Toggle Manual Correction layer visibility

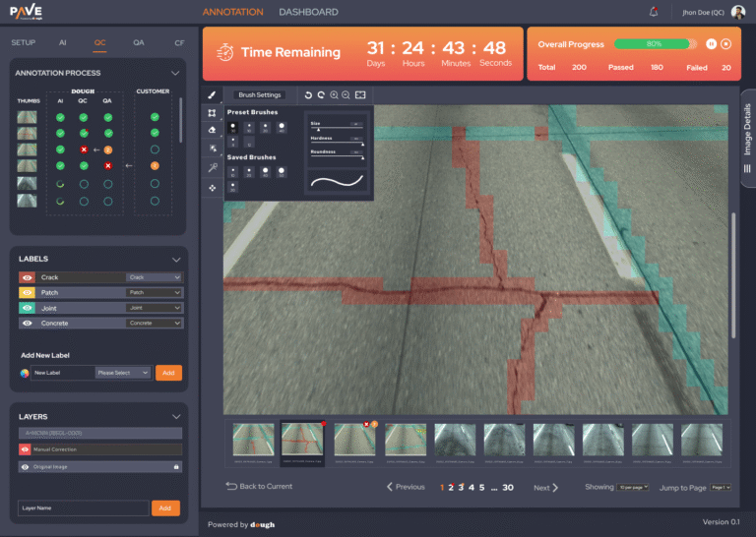click(x=27, y=449)
